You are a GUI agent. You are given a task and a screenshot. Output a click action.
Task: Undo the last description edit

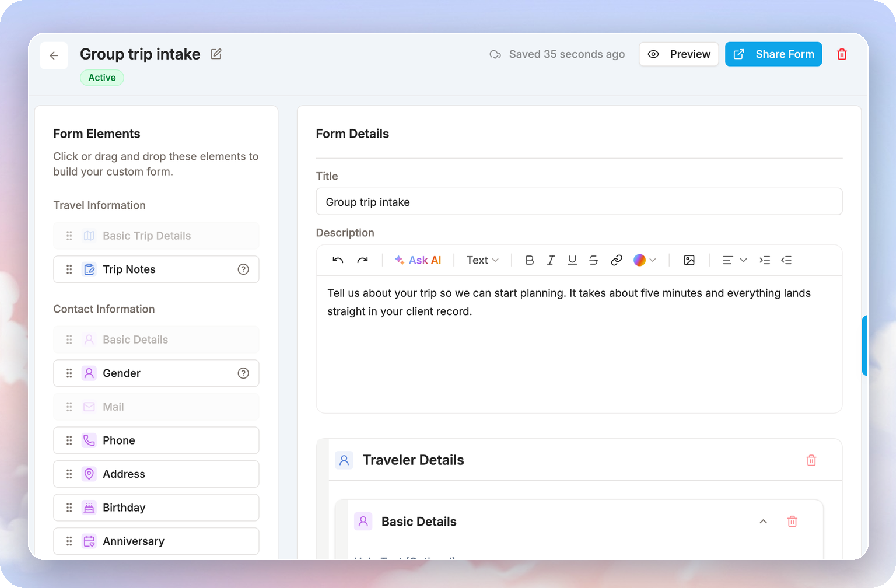[x=338, y=260]
